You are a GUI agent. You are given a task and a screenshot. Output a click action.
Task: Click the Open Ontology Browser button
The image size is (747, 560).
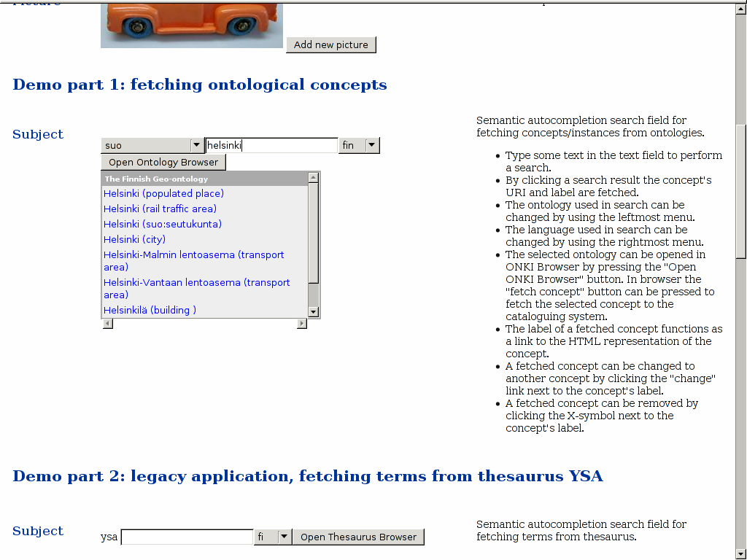coord(163,163)
